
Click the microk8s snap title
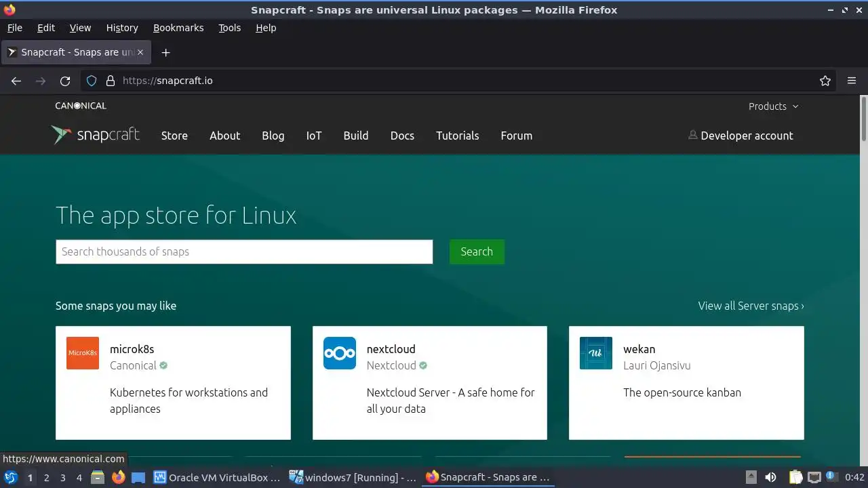pyautogui.click(x=132, y=349)
